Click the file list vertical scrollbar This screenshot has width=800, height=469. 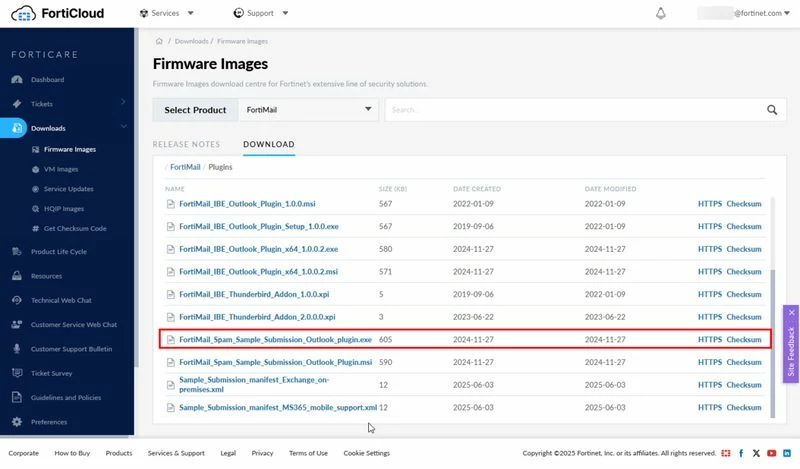pos(772,343)
